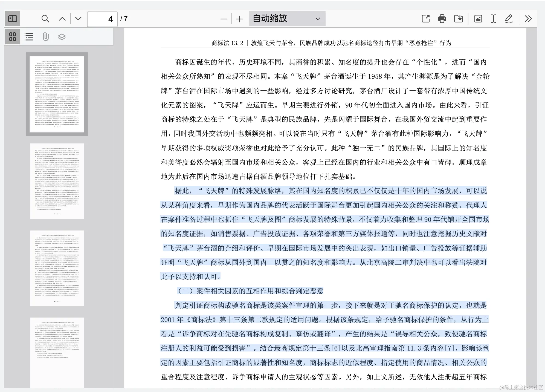Open the document search tool
545x392 pixels.
[45, 19]
